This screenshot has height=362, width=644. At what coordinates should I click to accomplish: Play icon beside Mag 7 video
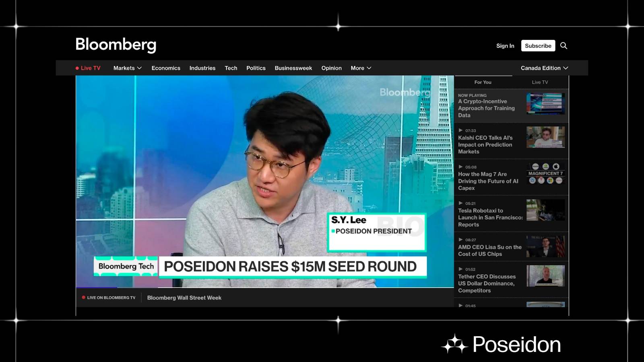coord(460,167)
